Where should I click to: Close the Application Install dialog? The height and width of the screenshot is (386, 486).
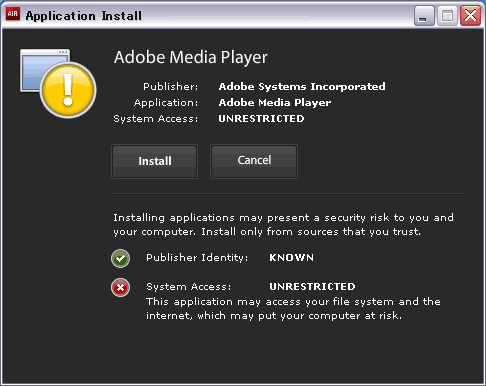pos(470,15)
